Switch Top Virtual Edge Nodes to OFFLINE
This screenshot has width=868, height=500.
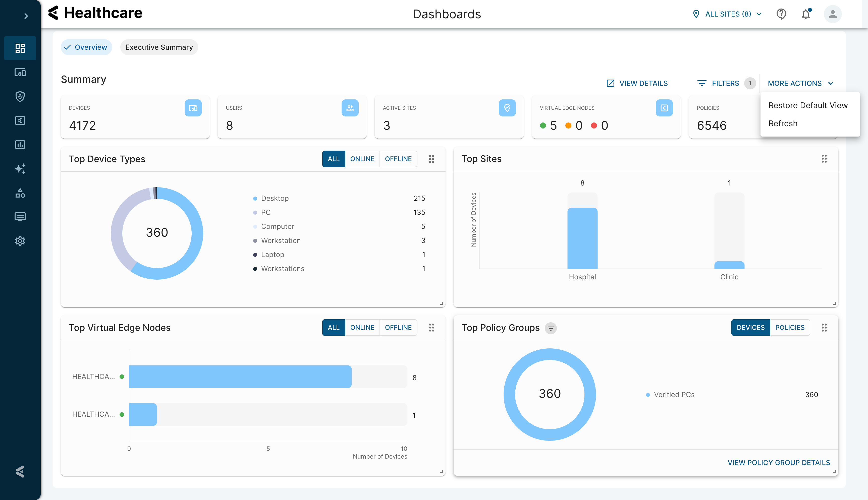click(398, 327)
